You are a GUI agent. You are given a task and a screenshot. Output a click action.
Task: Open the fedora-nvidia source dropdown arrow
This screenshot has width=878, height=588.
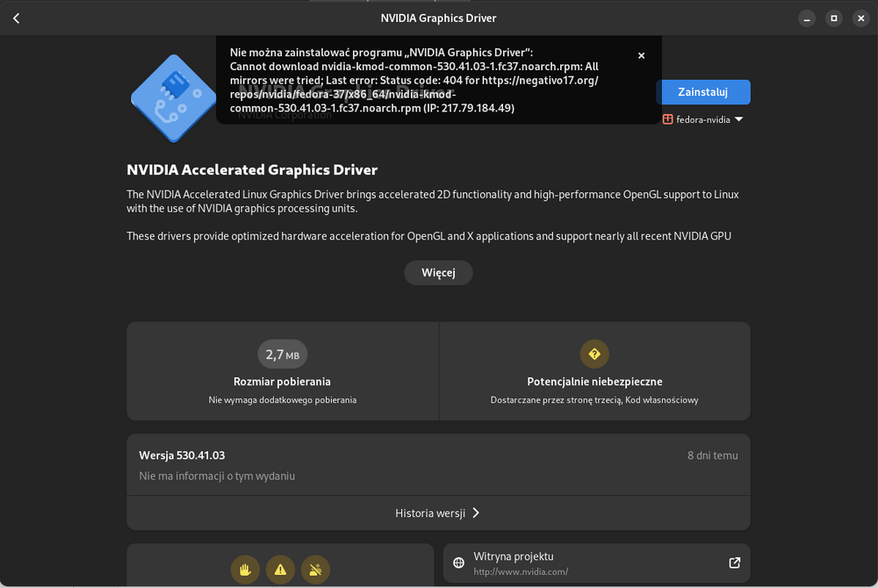[738, 120]
